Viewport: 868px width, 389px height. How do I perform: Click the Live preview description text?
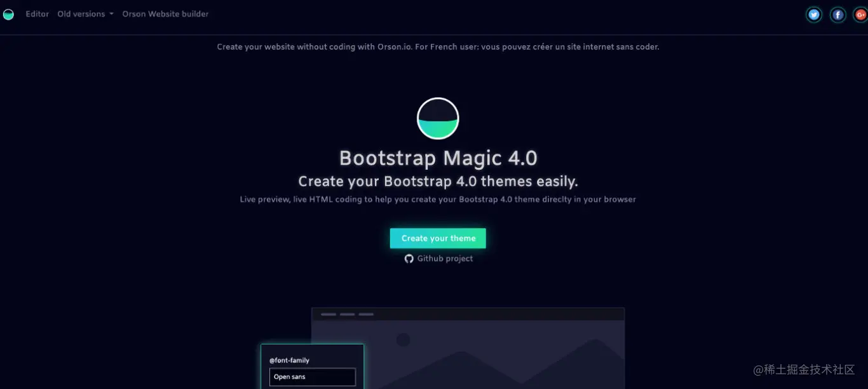pyautogui.click(x=438, y=200)
